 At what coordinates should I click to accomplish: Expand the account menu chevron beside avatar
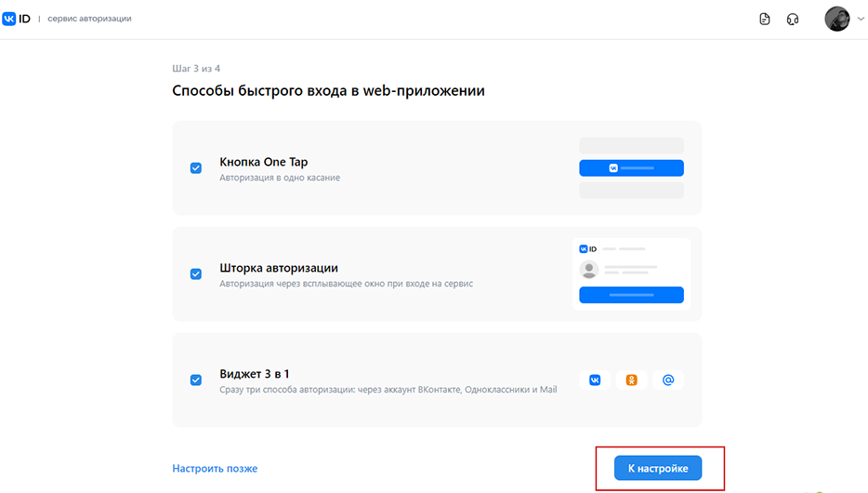coord(861,19)
